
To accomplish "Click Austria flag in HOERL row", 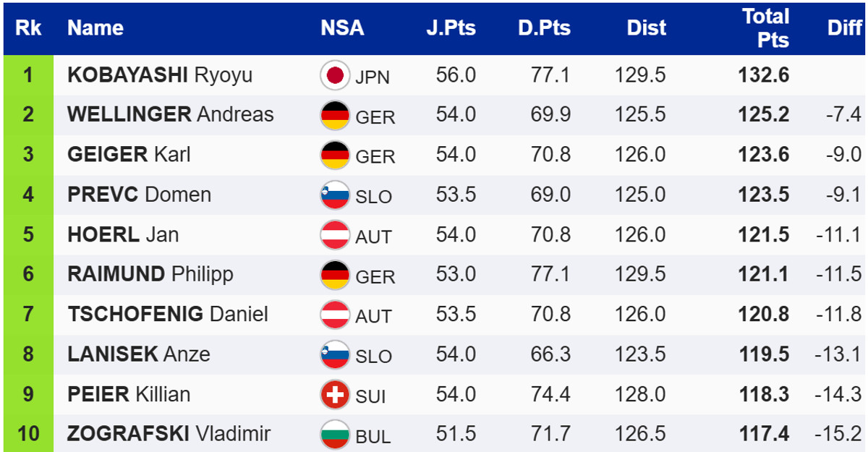I will tap(335, 235).
